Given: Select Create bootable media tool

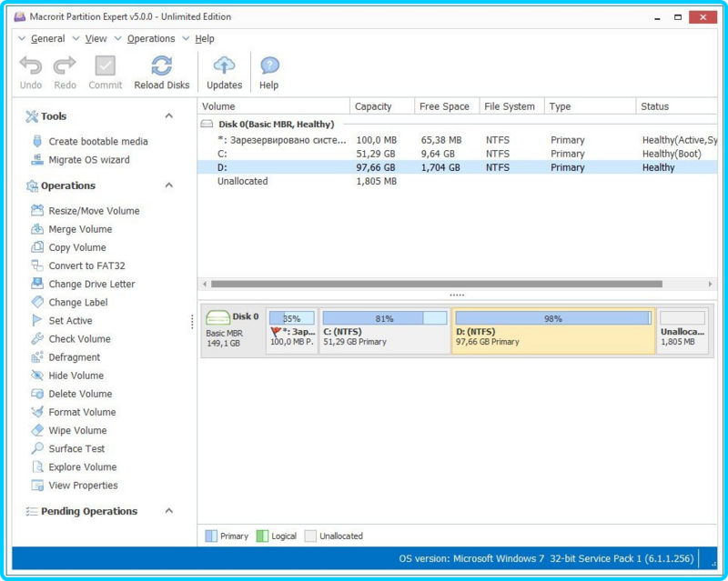Looking at the screenshot, I should [x=98, y=142].
